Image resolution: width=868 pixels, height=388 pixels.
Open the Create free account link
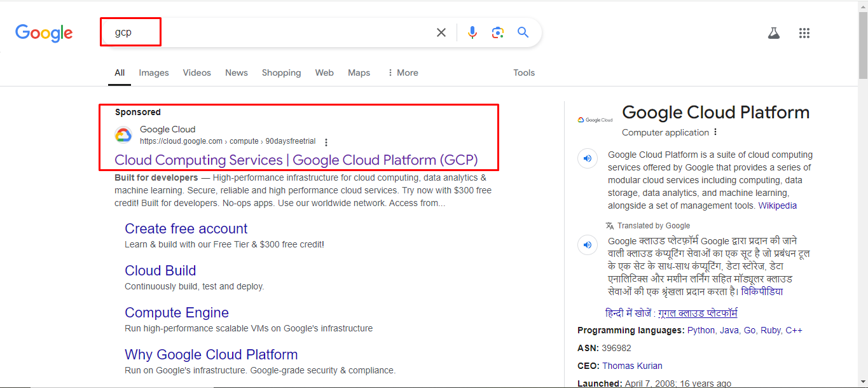pyautogui.click(x=186, y=229)
